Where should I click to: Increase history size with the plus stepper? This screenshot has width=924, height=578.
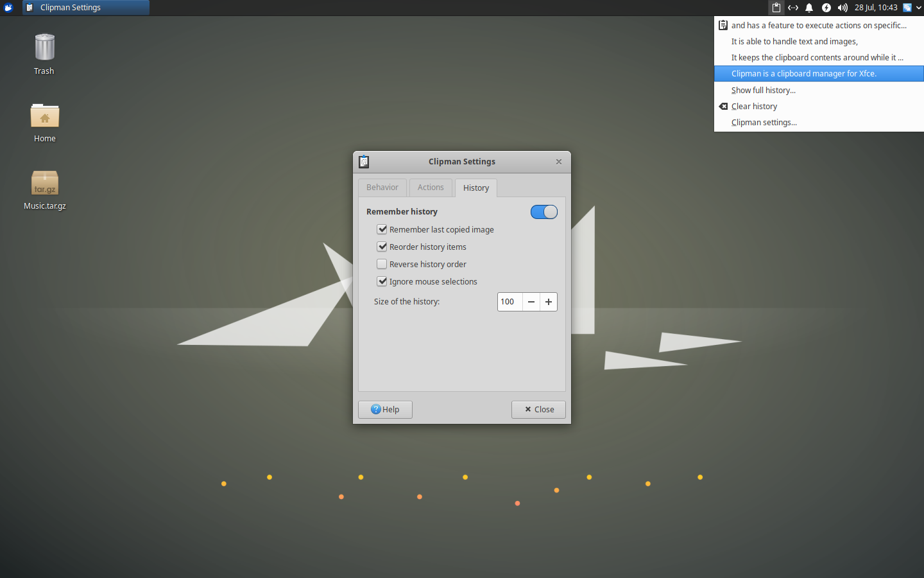tap(549, 301)
